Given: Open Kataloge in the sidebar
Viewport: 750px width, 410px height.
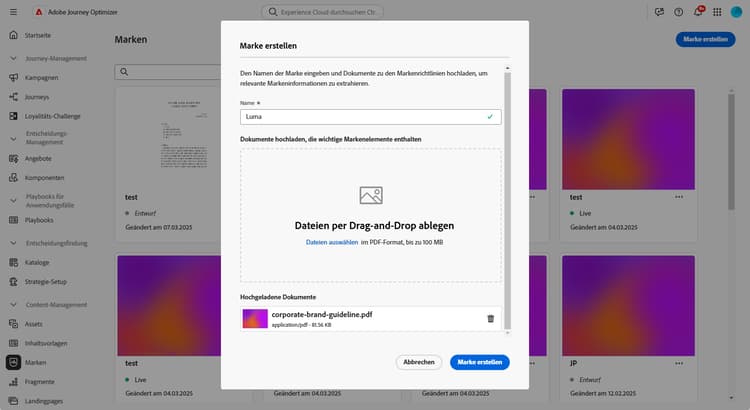Looking at the screenshot, I should click(37, 263).
